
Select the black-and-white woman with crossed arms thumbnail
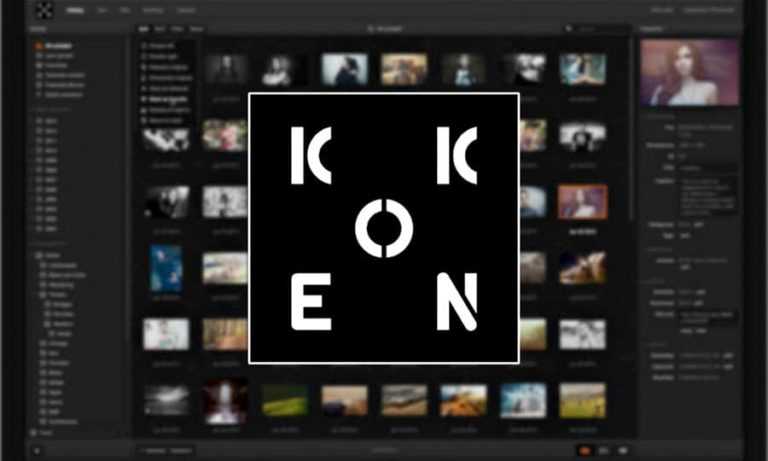pyautogui.click(x=278, y=70)
